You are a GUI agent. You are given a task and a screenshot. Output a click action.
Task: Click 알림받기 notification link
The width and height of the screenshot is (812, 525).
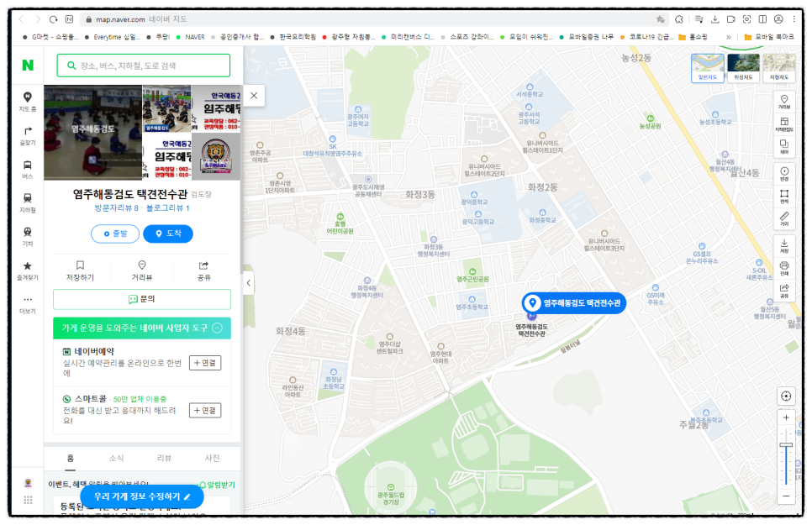click(217, 486)
